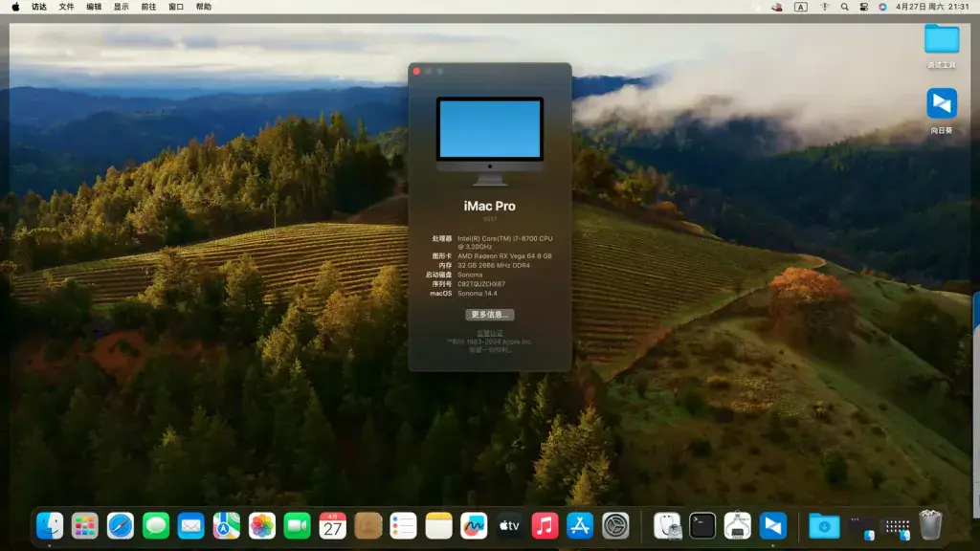Open Photos from the Dock
The height and width of the screenshot is (551, 980).
262,526
